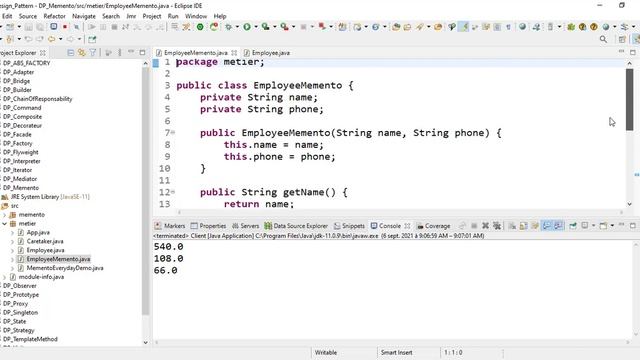Viewport: 640px width, 360px height.
Task: Open the Open Console dropdown arrow
Action: (612, 226)
